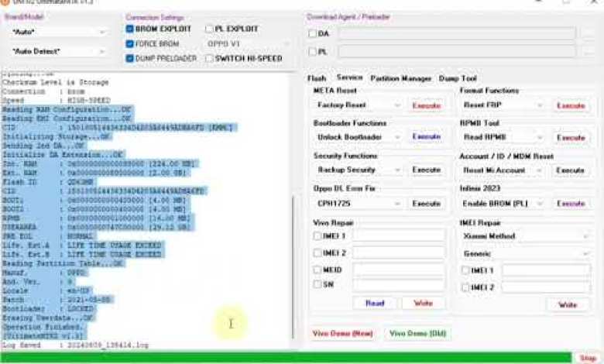This screenshot has height=364, width=604.
Task: Click the log panel vertical scrollbar
Action: coord(293,263)
